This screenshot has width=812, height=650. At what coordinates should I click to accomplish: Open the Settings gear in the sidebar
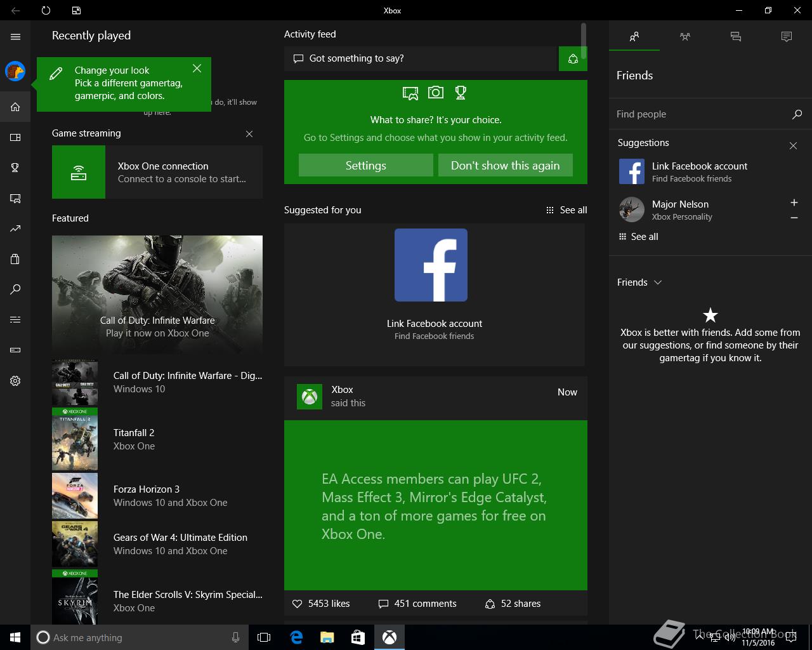pyautogui.click(x=15, y=381)
